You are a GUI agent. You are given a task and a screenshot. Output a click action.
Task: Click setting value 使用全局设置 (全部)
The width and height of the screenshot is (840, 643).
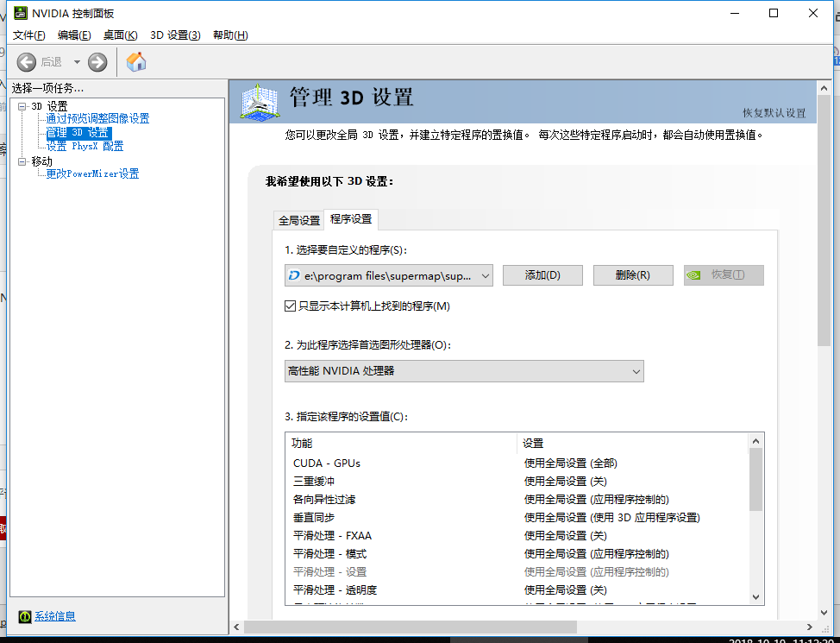571,463
